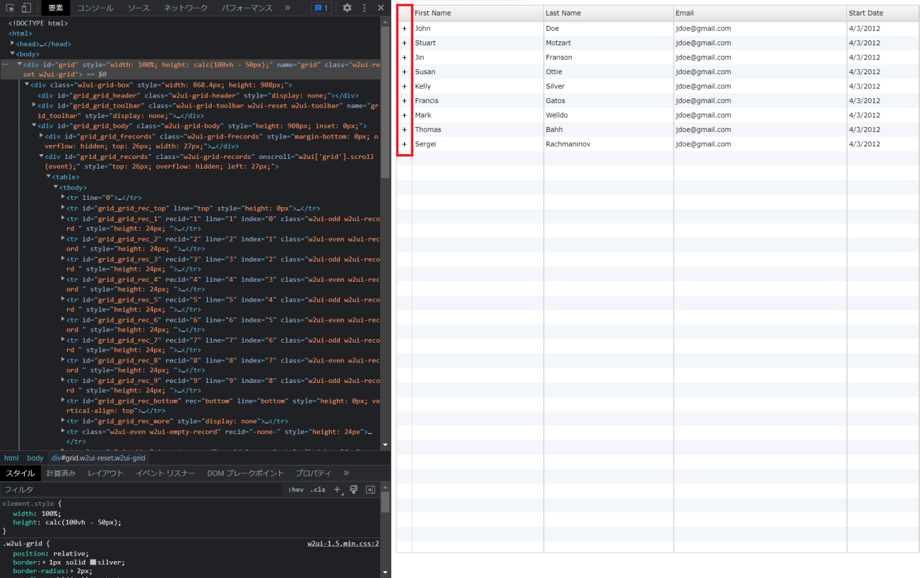Open the DevTools settings gear

346,8
